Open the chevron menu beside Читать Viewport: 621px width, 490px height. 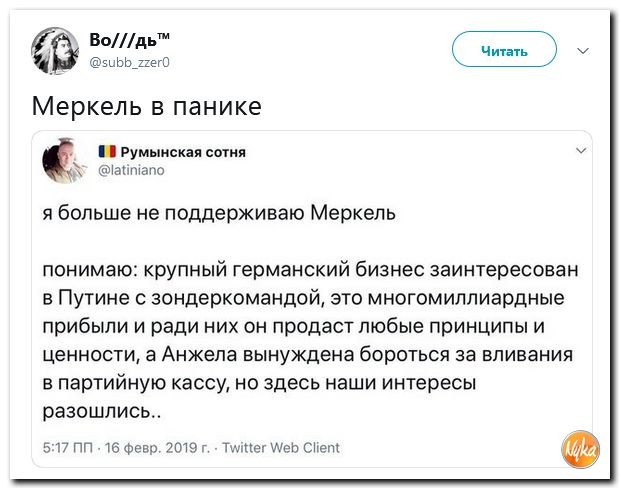pyautogui.click(x=583, y=51)
